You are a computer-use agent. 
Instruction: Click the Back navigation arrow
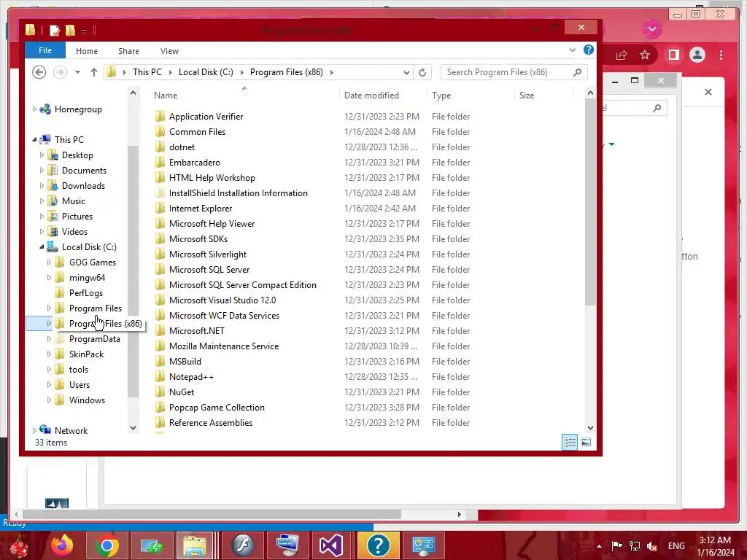(39, 72)
